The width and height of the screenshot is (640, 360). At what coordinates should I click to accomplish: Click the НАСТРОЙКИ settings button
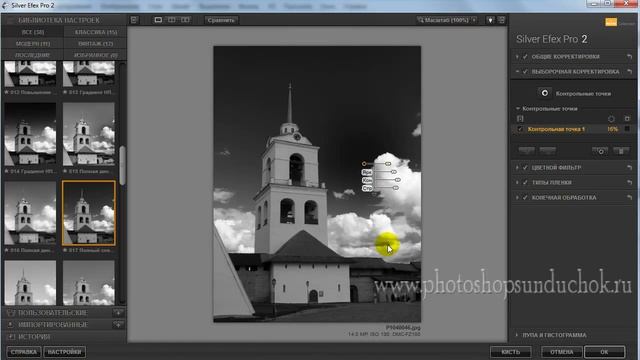point(64,352)
